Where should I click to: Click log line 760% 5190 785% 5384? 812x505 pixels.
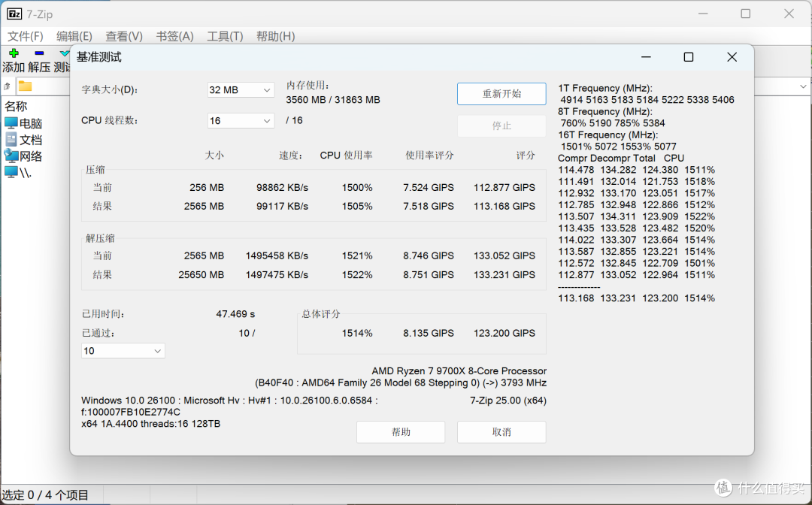pos(613,123)
